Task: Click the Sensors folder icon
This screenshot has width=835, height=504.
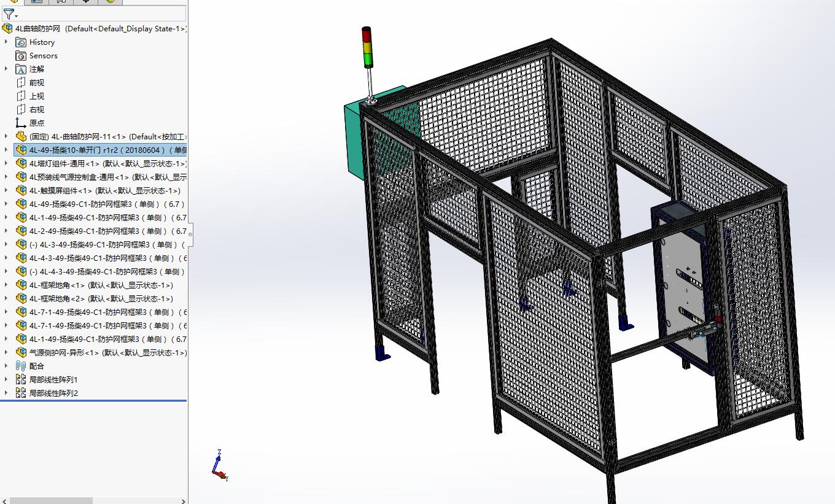Action: click(x=21, y=56)
